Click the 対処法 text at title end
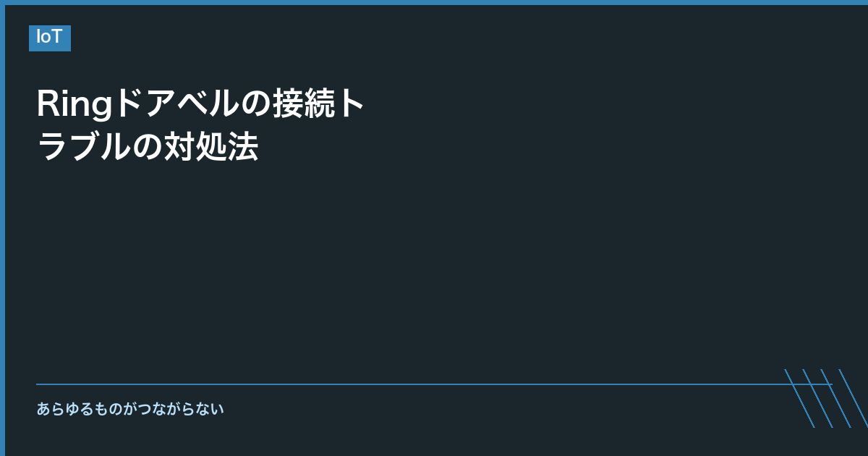This screenshot has height=456, width=868. (211, 148)
